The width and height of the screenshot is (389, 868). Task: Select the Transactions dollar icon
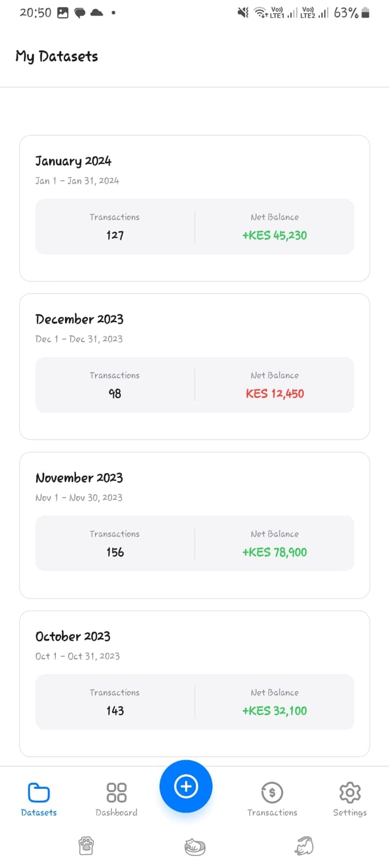pyautogui.click(x=272, y=792)
